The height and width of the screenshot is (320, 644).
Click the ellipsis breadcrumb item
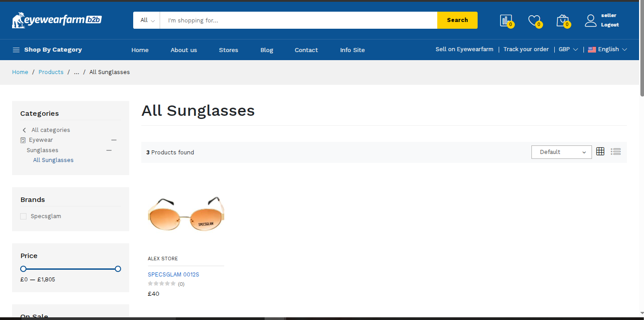pyautogui.click(x=77, y=72)
